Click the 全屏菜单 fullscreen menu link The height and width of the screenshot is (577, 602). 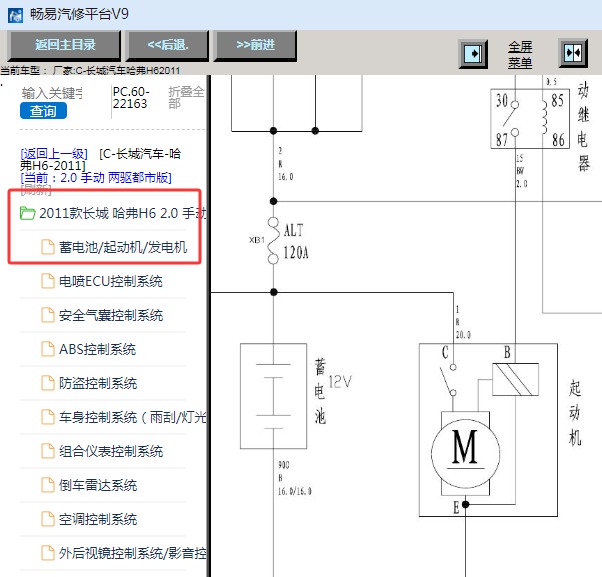tap(520, 55)
